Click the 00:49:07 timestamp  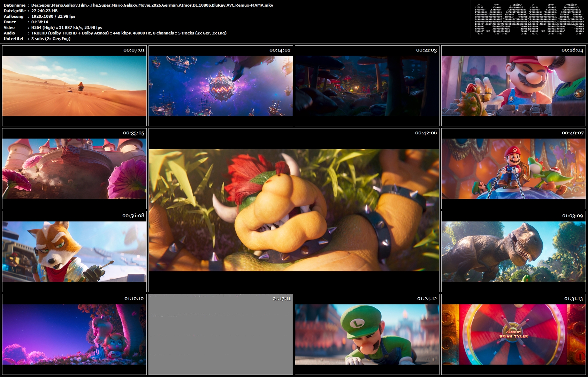coord(573,133)
